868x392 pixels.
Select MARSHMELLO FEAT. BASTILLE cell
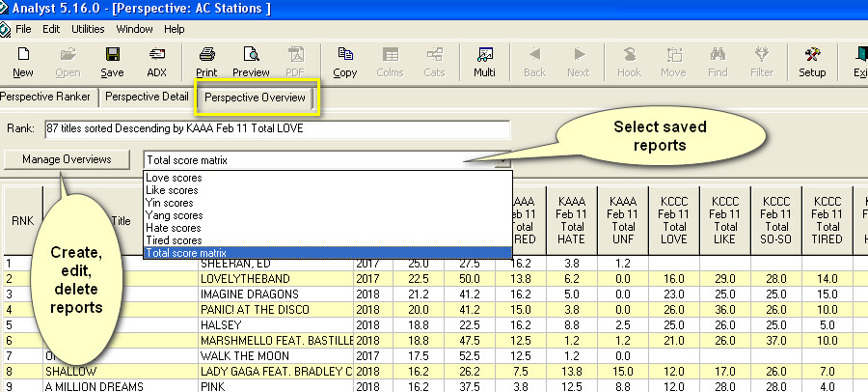point(276,341)
